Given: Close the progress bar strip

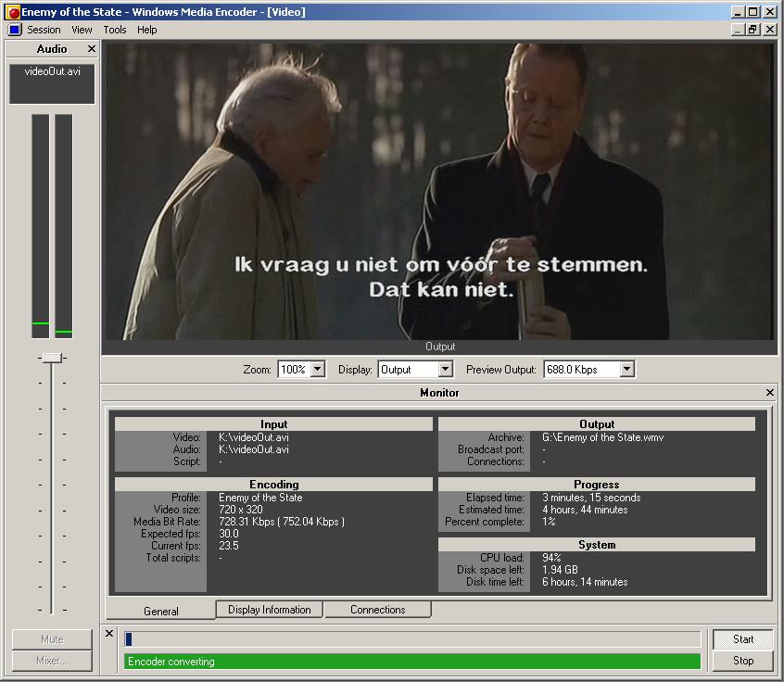Looking at the screenshot, I should [109, 634].
